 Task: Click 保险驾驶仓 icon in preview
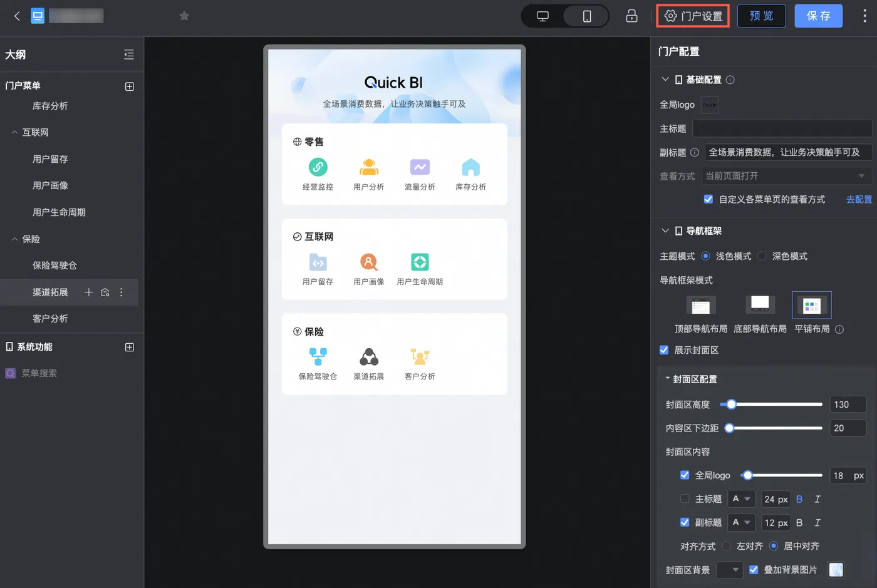coord(318,357)
